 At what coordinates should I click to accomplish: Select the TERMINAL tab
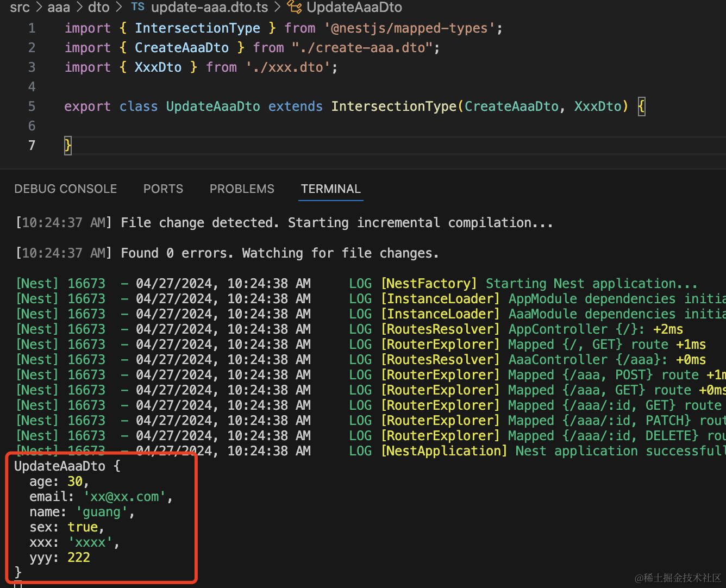click(x=330, y=189)
